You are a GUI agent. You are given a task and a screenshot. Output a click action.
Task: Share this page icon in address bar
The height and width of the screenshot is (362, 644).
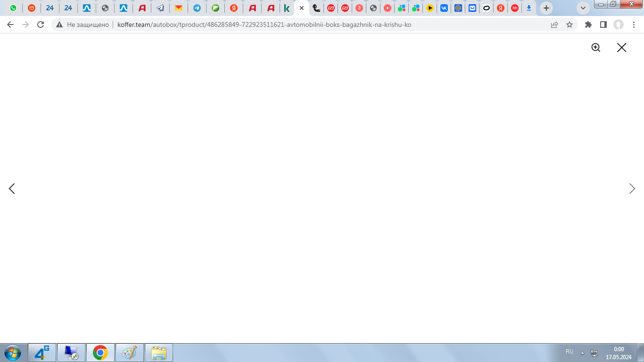pos(554,25)
